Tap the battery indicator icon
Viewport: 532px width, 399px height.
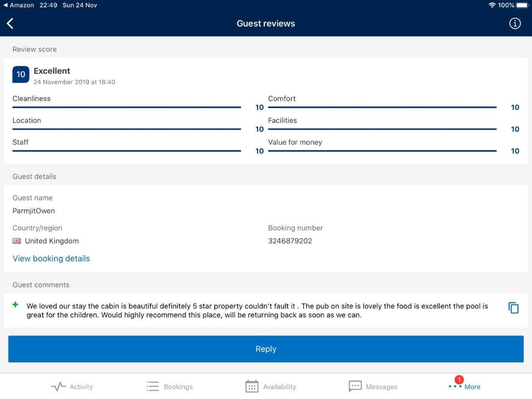point(522,5)
